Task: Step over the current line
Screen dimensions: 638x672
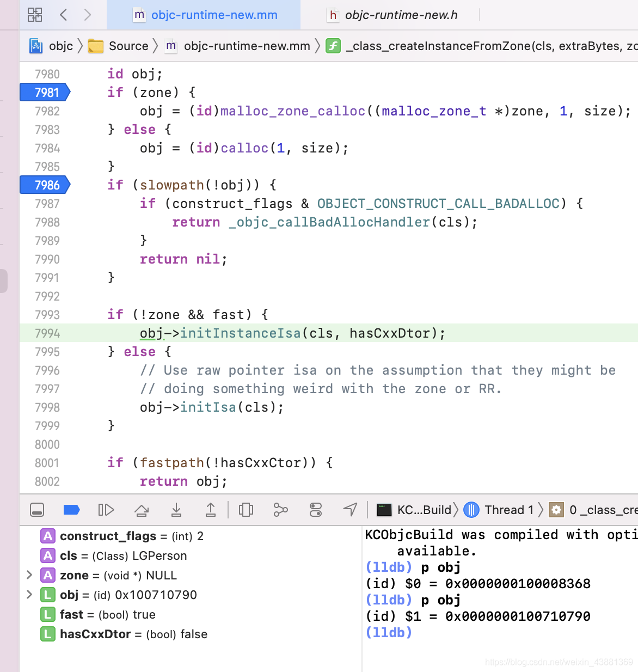Action: 142,510
